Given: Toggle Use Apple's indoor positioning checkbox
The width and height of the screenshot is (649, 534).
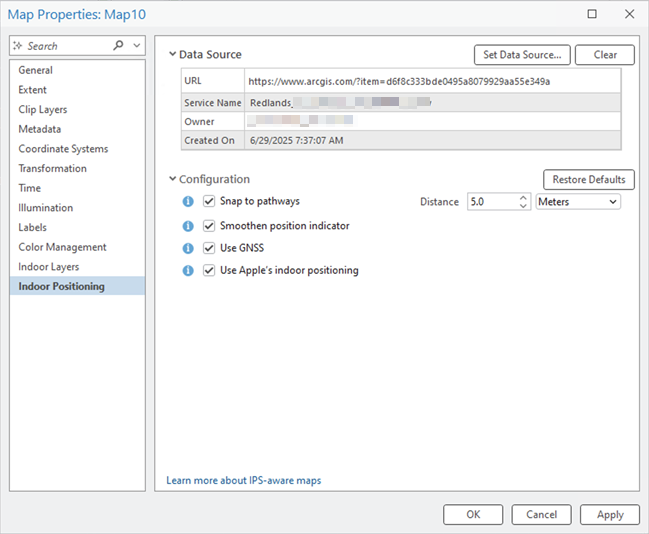Looking at the screenshot, I should tap(209, 271).
